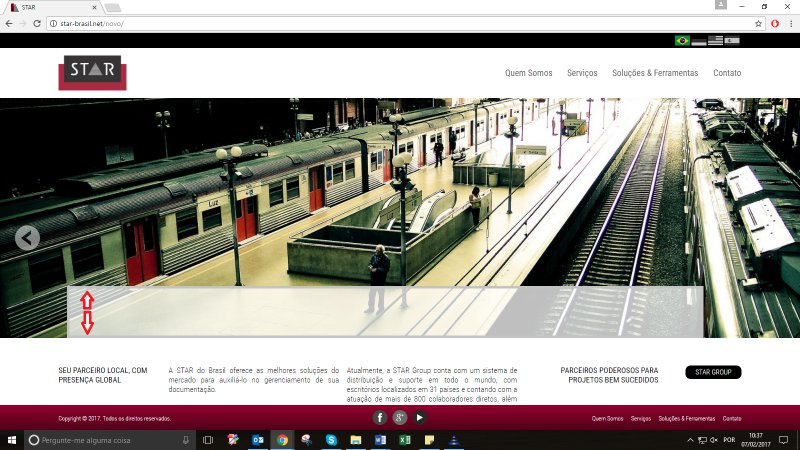Viewport: 800px width, 450px height.
Task: Click the Serviços link in the footer
Action: (641, 418)
